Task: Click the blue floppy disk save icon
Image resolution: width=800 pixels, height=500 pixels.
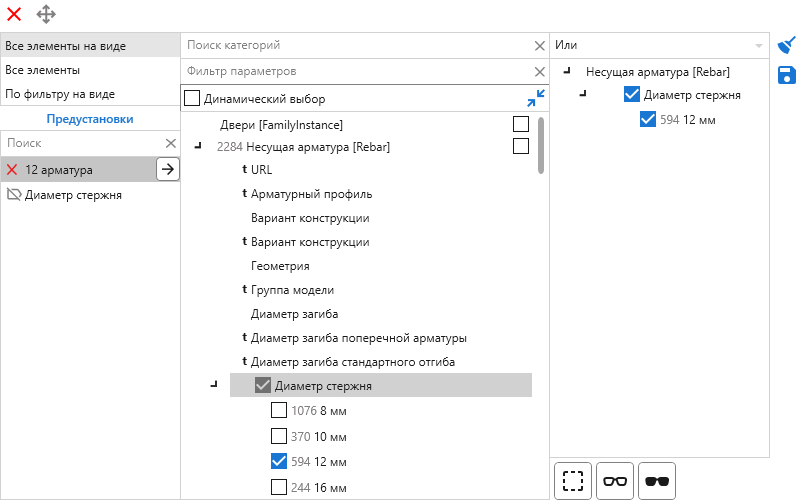Action: [787, 75]
